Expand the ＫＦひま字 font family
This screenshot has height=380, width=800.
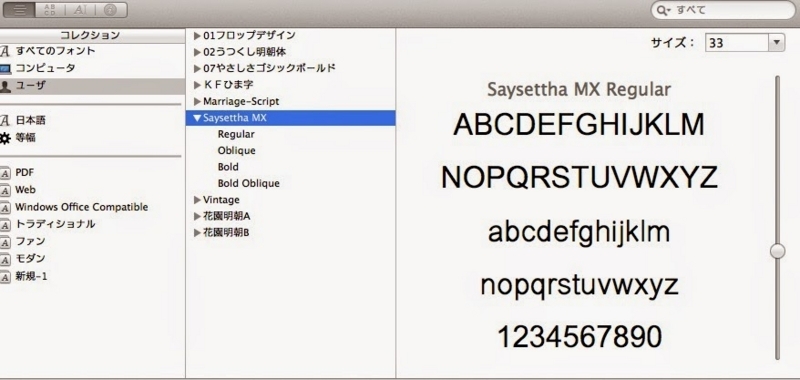pos(197,85)
